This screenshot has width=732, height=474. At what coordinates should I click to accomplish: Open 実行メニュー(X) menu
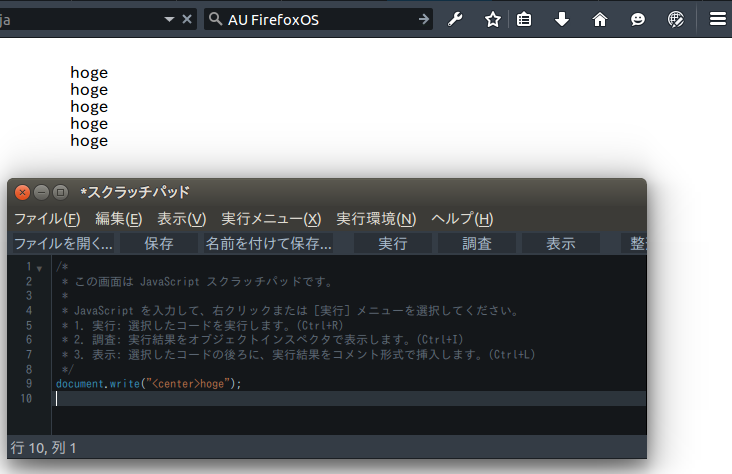pyautogui.click(x=271, y=219)
